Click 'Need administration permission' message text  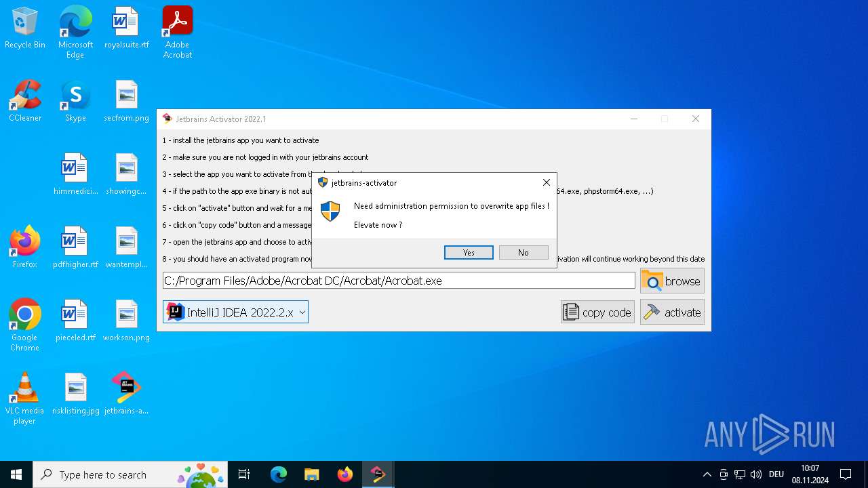[x=452, y=206]
